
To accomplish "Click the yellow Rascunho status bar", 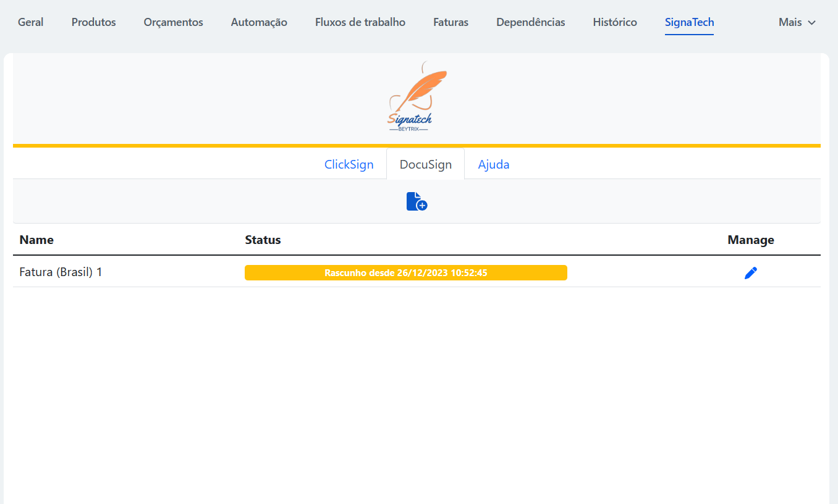I will [405, 273].
